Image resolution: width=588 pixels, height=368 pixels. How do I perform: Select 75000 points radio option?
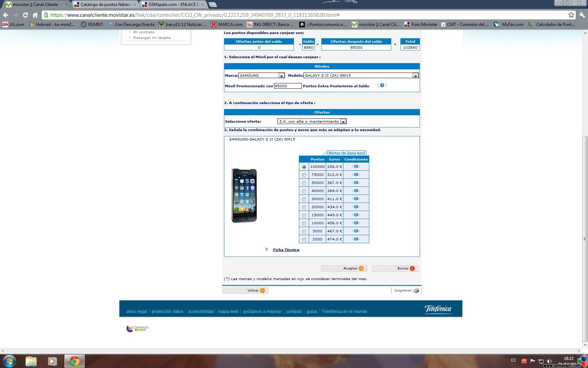click(304, 175)
